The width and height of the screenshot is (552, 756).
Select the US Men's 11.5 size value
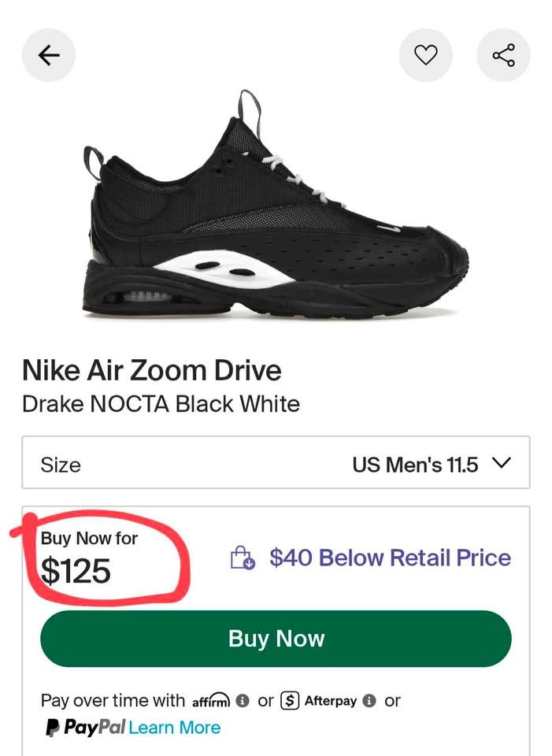415,465
